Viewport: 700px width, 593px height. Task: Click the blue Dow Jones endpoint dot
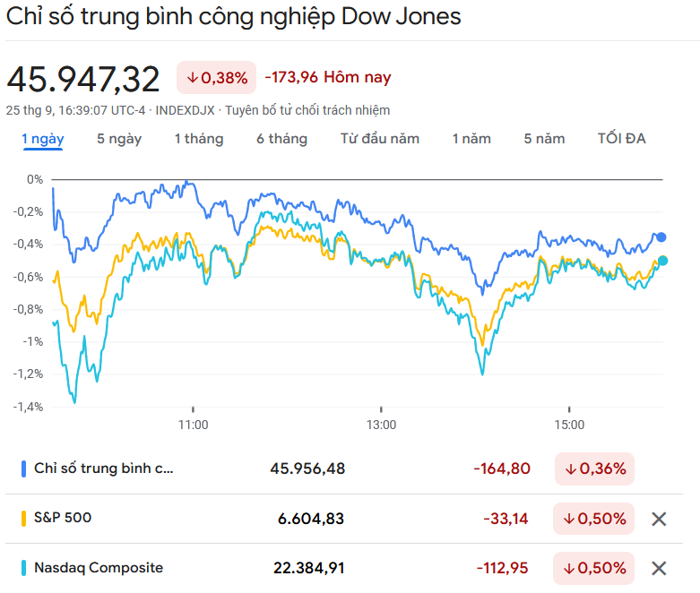pos(661,237)
